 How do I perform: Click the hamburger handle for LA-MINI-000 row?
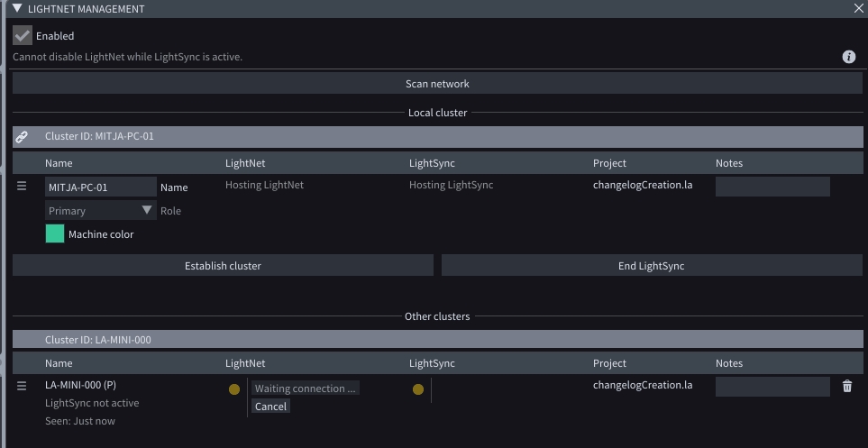coord(23,386)
